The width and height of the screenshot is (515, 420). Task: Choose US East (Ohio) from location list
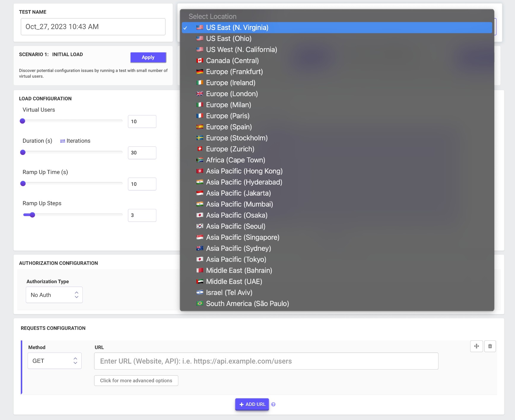point(337,39)
